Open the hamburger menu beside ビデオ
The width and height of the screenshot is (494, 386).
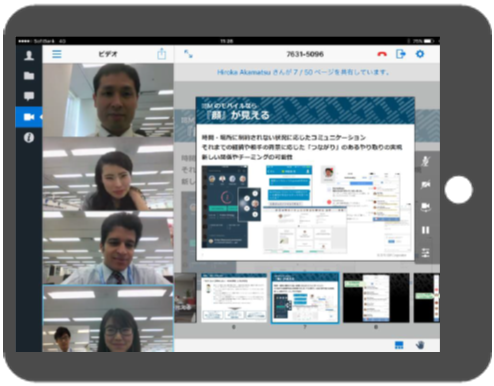[x=57, y=54]
